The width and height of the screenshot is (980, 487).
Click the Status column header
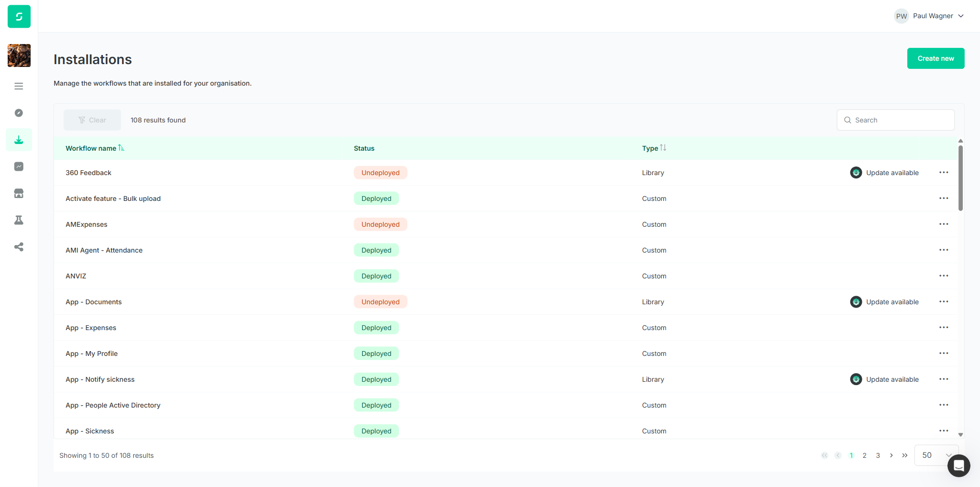364,148
